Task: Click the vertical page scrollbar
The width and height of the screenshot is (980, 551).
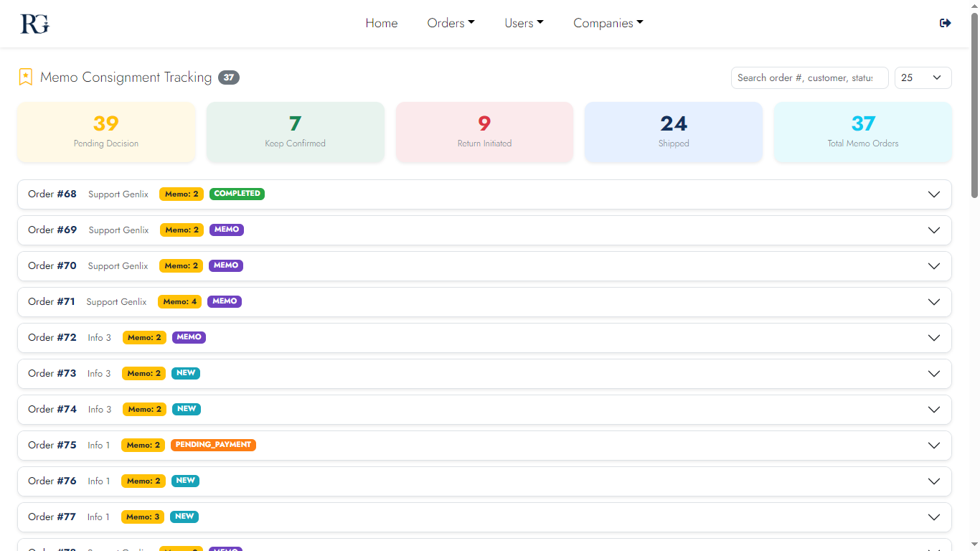Action: coord(974,108)
